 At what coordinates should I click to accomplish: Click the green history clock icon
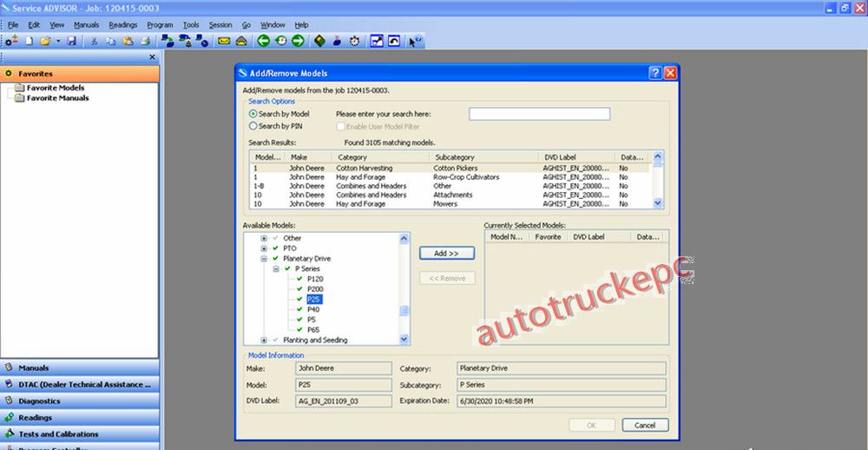280,41
